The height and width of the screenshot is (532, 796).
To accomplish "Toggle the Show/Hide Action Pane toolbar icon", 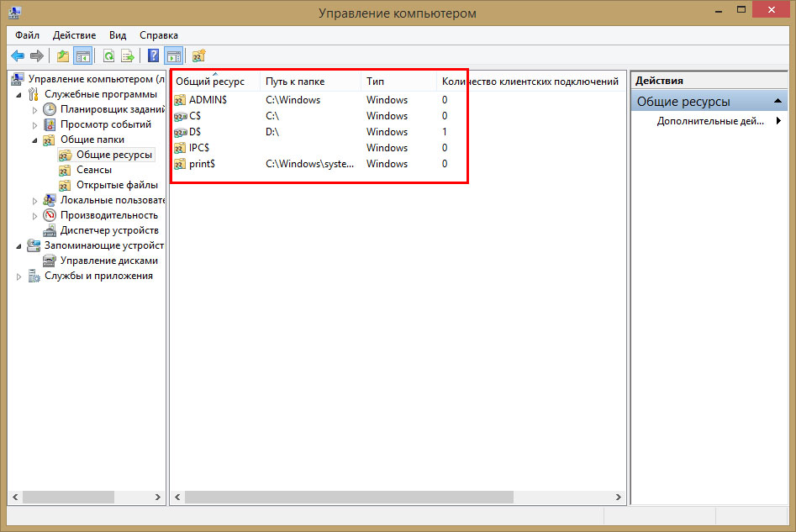I will coord(174,55).
